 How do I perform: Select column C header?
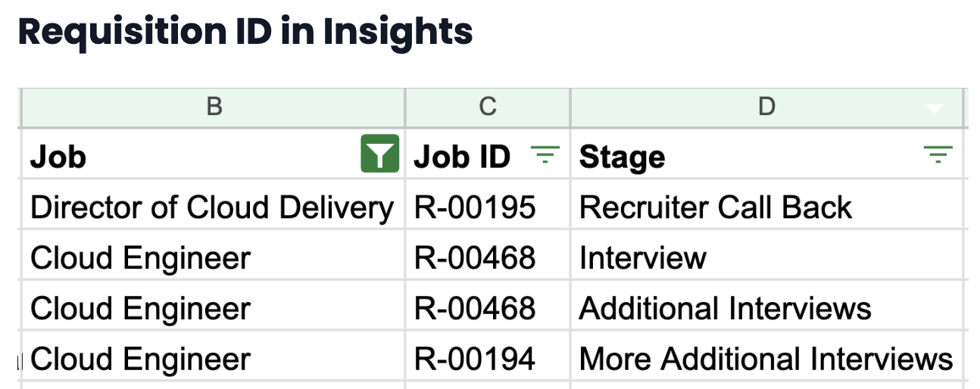(488, 107)
